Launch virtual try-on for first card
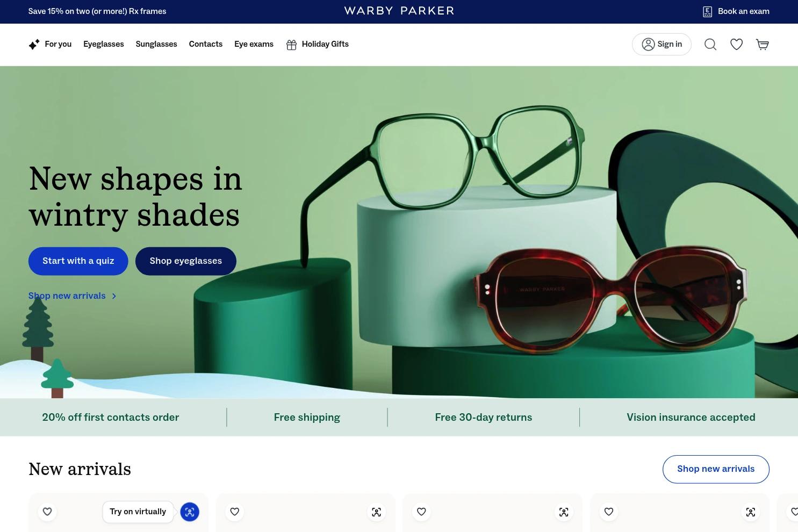 [x=190, y=512]
